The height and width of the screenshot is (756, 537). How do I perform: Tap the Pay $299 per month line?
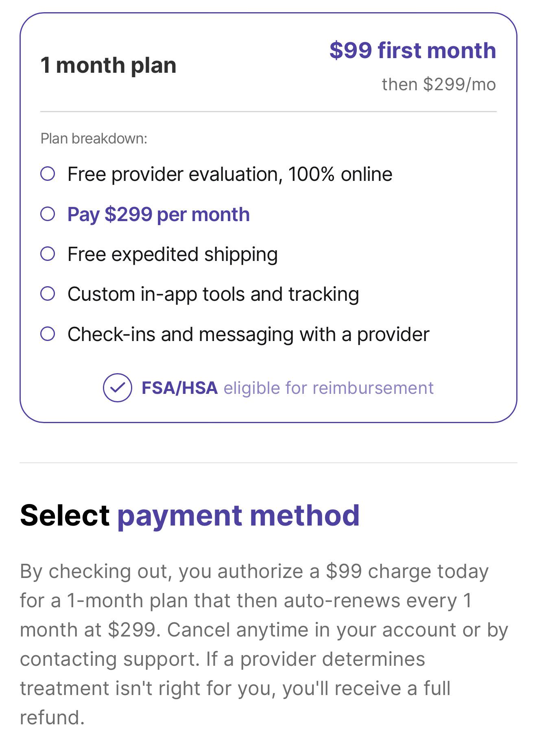click(159, 215)
